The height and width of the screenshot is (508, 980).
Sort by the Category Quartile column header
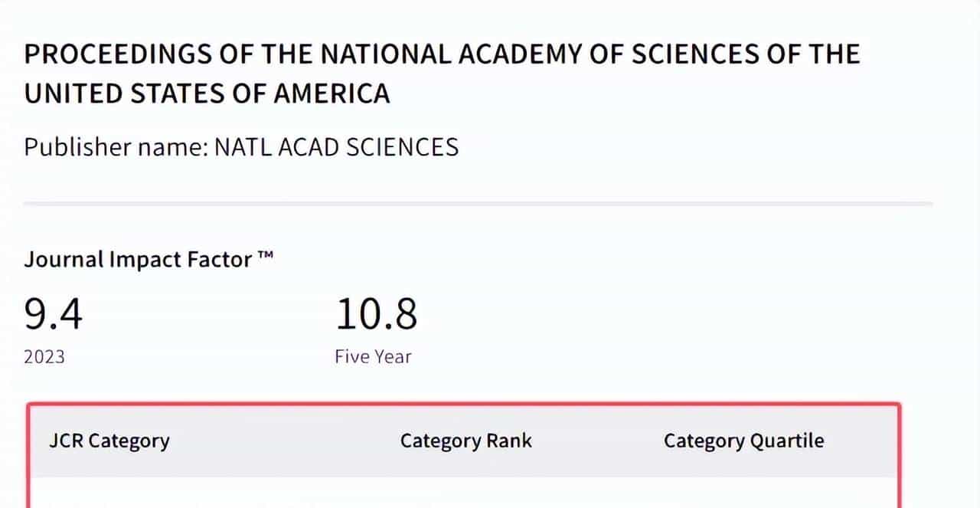(743, 441)
